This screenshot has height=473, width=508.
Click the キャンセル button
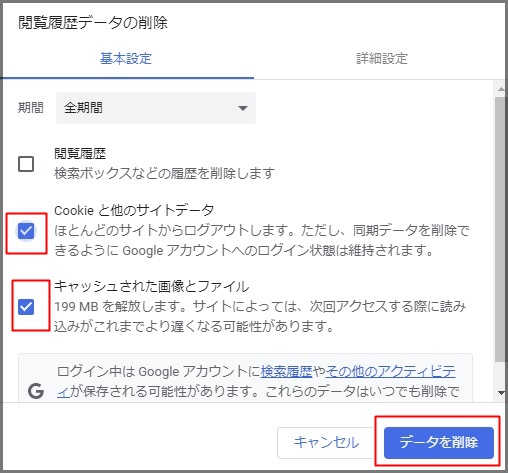pos(326,442)
